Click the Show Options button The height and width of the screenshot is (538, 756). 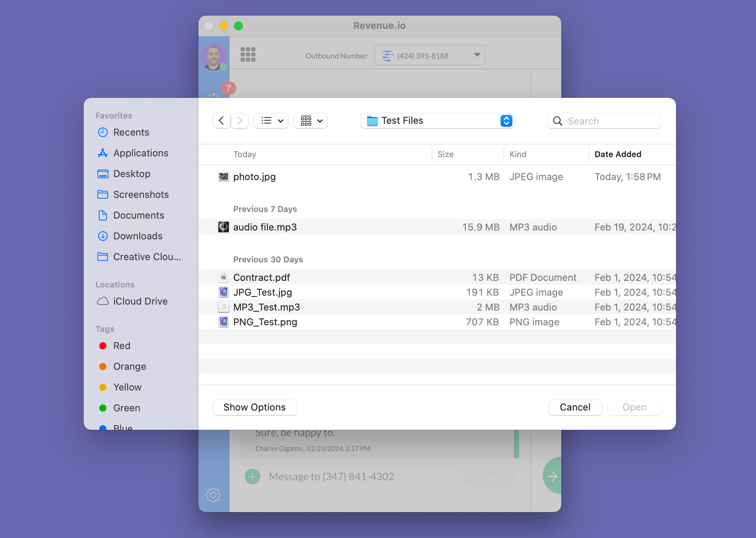255,407
